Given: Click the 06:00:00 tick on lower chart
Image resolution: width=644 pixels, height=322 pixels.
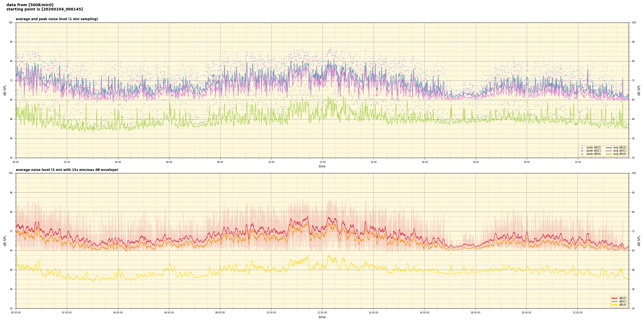Looking at the screenshot, I should pos(169,313).
